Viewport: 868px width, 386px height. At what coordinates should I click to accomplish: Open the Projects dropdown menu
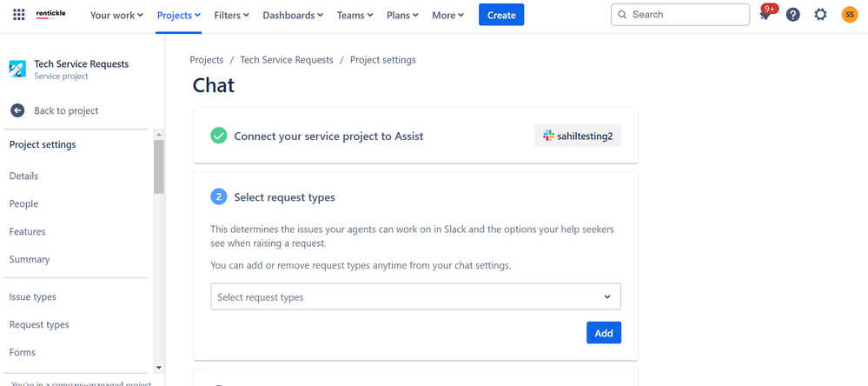point(178,16)
